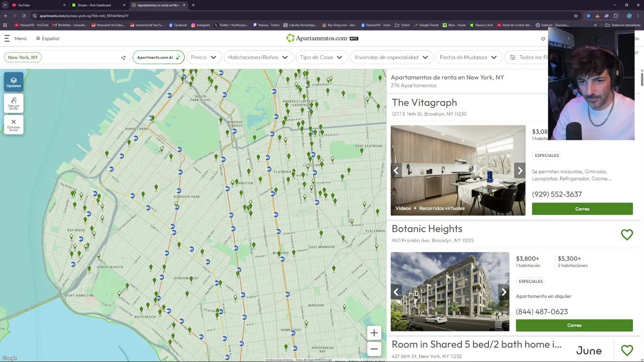Call The Vitagraph at (929) 552-3637

click(x=556, y=194)
